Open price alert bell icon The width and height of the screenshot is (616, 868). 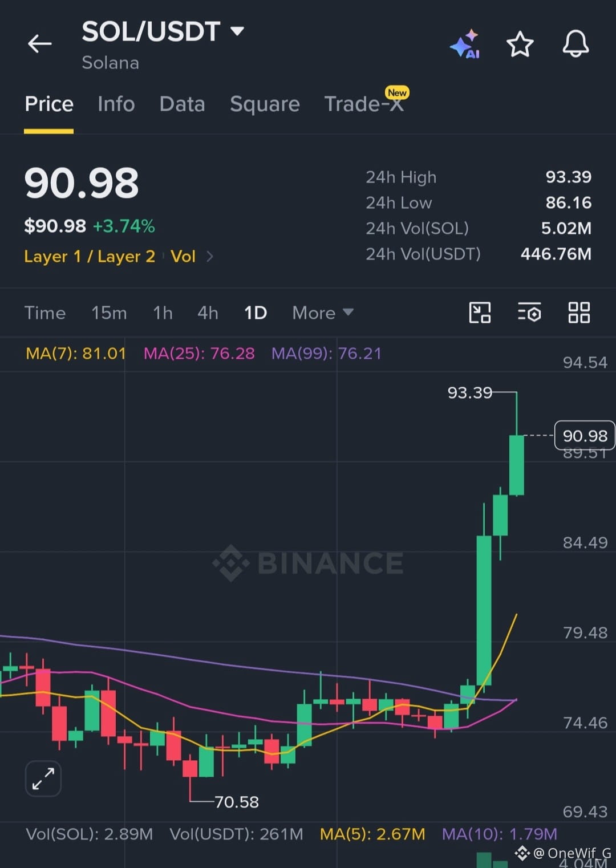(x=576, y=43)
